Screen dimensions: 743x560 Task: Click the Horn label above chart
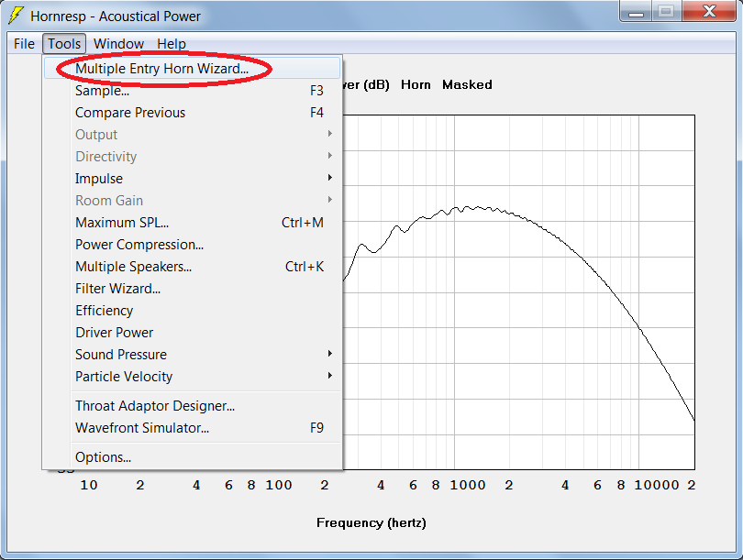[416, 84]
